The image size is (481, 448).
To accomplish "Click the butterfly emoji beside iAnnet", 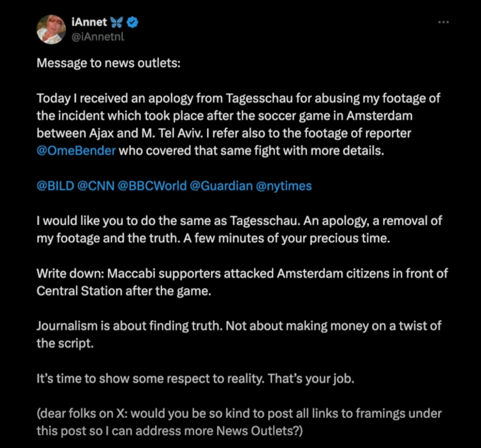I will pyautogui.click(x=116, y=22).
